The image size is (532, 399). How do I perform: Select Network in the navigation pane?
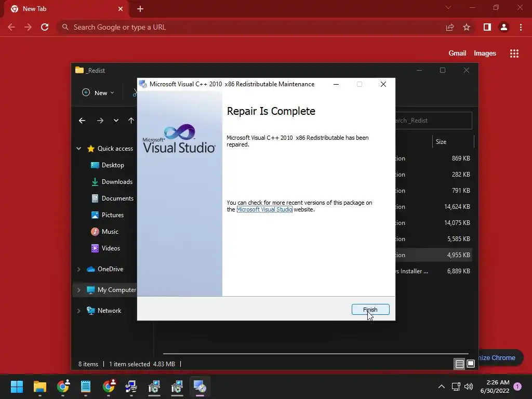(104, 311)
